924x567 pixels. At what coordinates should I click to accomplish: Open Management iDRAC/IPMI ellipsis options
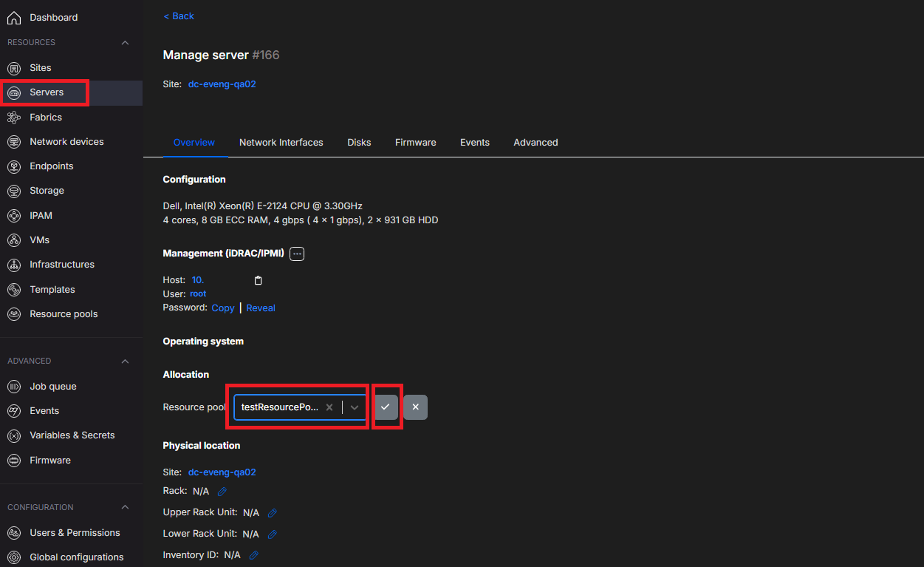click(297, 254)
